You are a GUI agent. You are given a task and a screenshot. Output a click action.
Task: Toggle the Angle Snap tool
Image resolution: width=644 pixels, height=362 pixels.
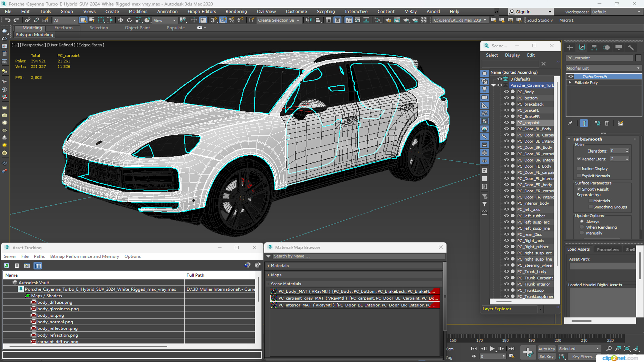tap(223, 20)
